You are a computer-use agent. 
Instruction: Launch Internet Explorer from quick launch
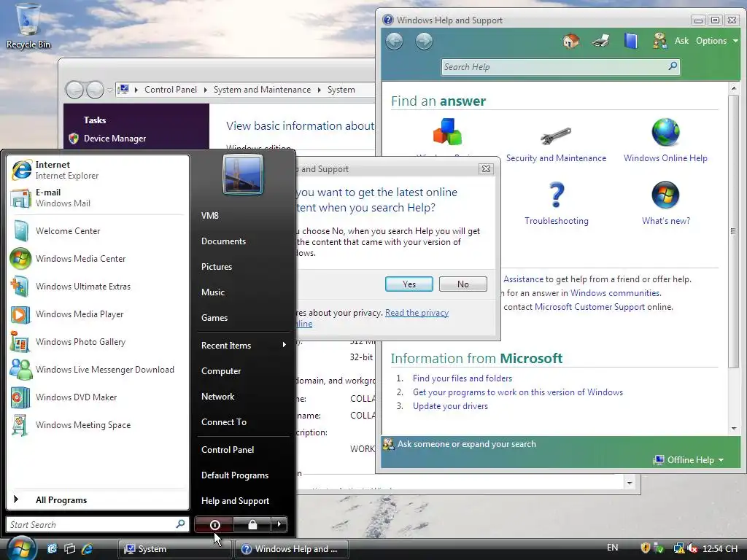88,548
